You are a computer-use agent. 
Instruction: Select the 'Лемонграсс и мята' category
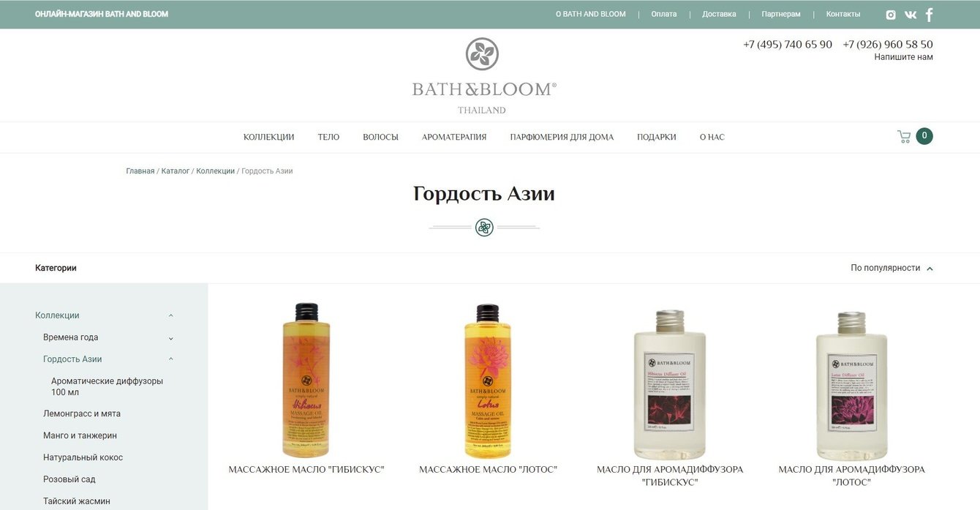click(82, 414)
